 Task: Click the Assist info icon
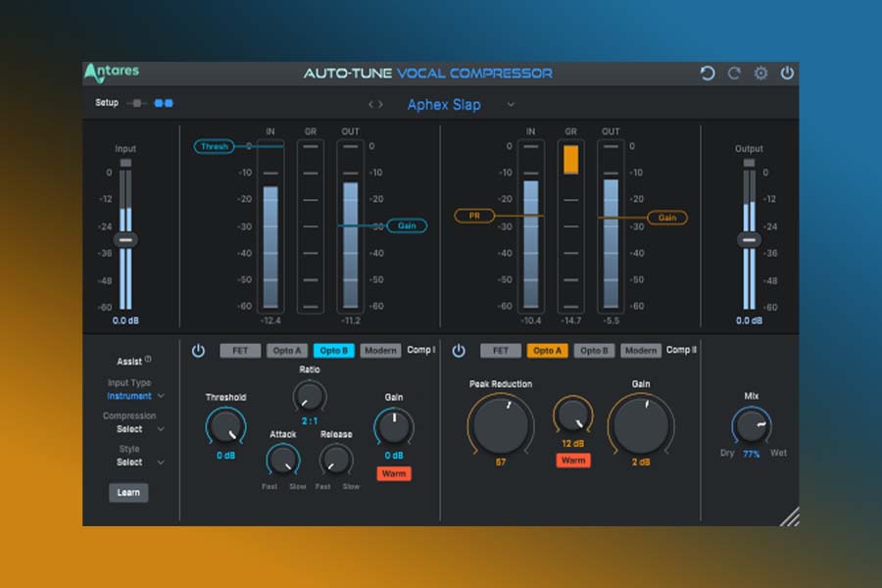(x=148, y=359)
